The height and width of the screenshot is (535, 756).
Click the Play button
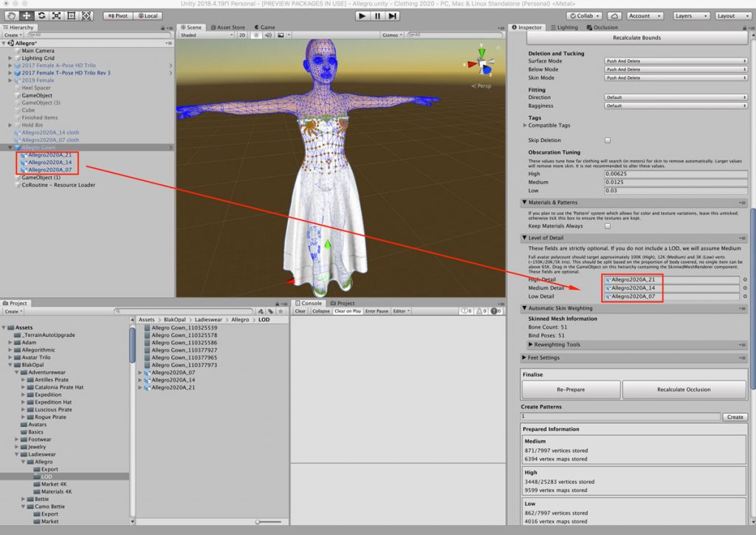pyautogui.click(x=362, y=16)
